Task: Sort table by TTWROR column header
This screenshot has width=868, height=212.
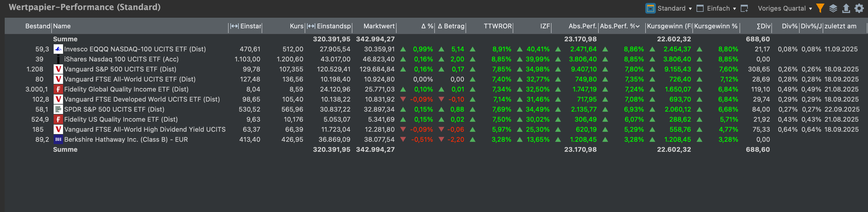Action: tap(497, 26)
